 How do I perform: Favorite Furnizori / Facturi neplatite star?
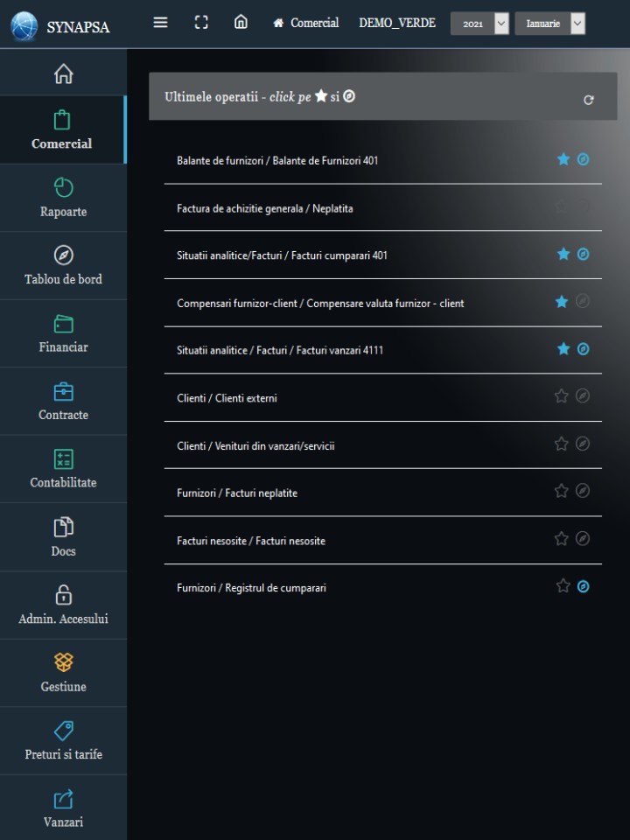tap(561, 491)
